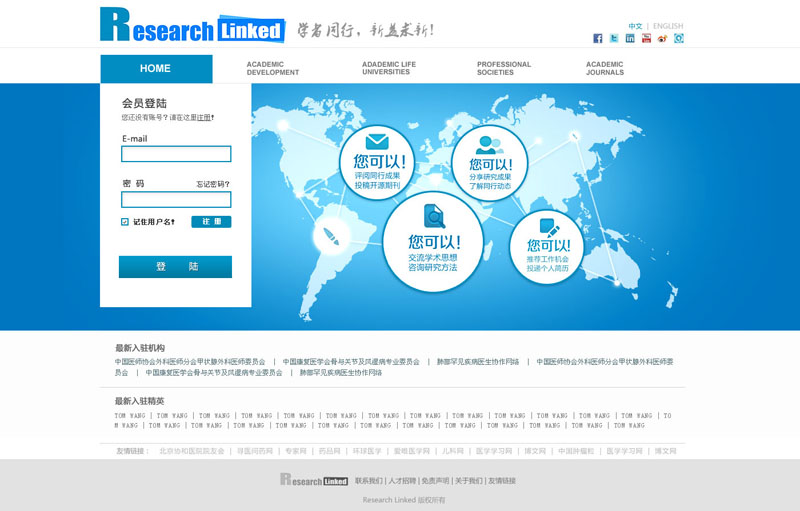The image size is (800, 511).
Task: Toggle the 记住用户名 checkbox
Action: point(124,221)
